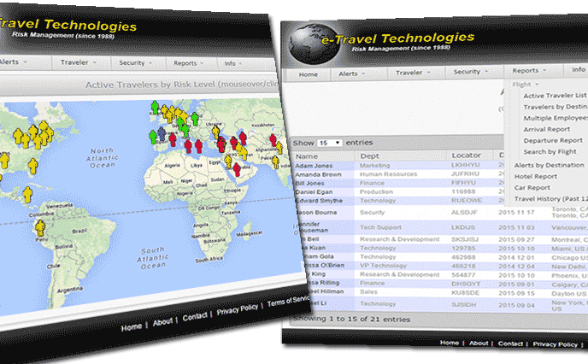Screen dimensions: 588x364
Task: Click the green traveler marker over Ireland
Action: 155,107
